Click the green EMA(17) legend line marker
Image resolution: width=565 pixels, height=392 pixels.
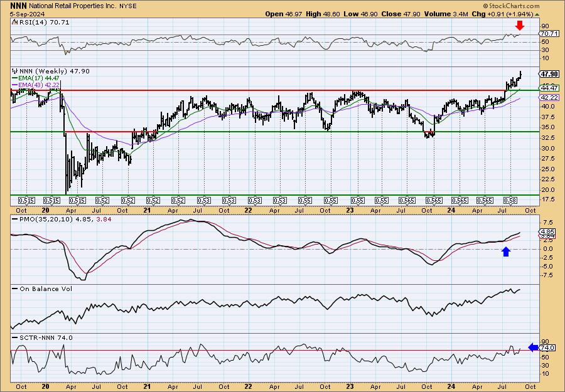click(x=15, y=78)
